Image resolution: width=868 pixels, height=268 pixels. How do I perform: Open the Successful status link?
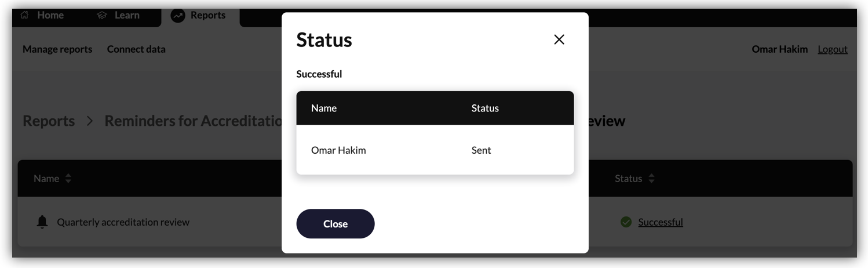point(661,222)
